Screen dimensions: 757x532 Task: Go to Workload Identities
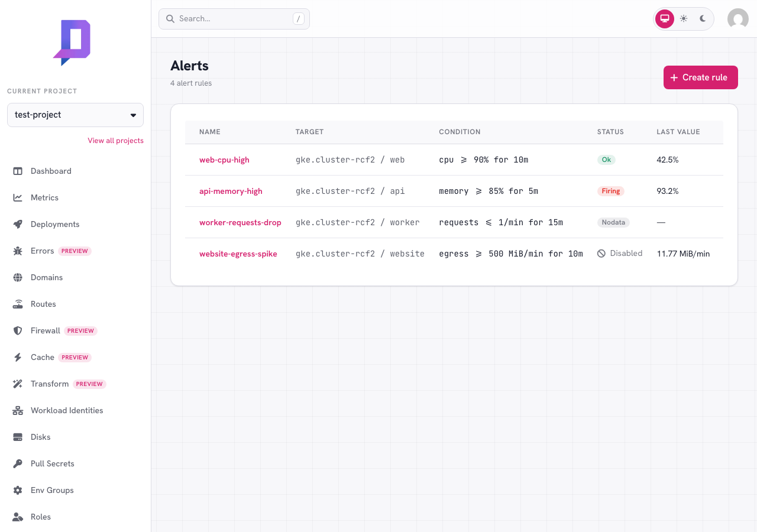pos(75,410)
